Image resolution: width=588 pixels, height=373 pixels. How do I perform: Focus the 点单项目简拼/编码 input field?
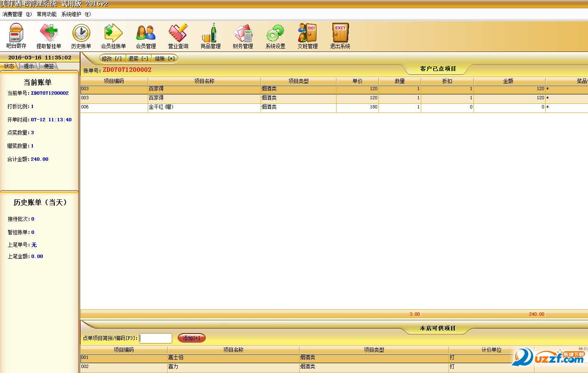[x=156, y=338]
